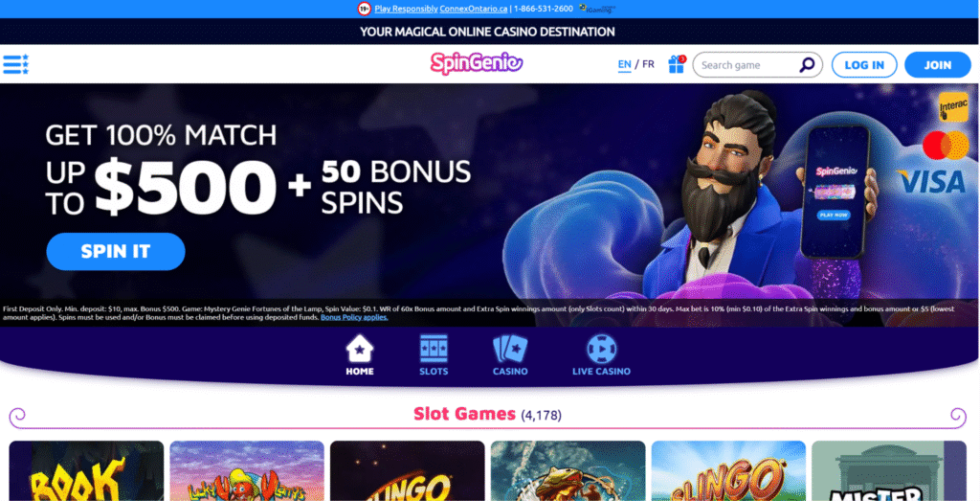This screenshot has width=980, height=501.
Task: Open the Lucky Larry's game thumbnail
Action: [247, 470]
